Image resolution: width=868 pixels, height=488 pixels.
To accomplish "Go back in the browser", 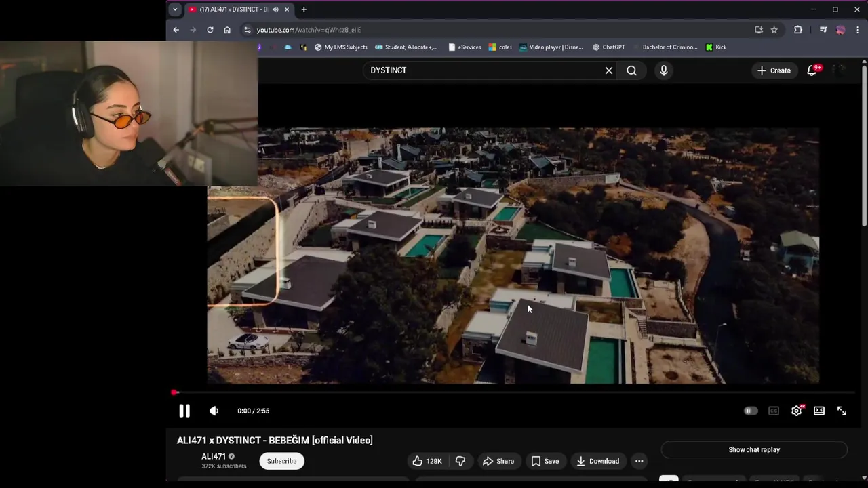I will coord(176,30).
